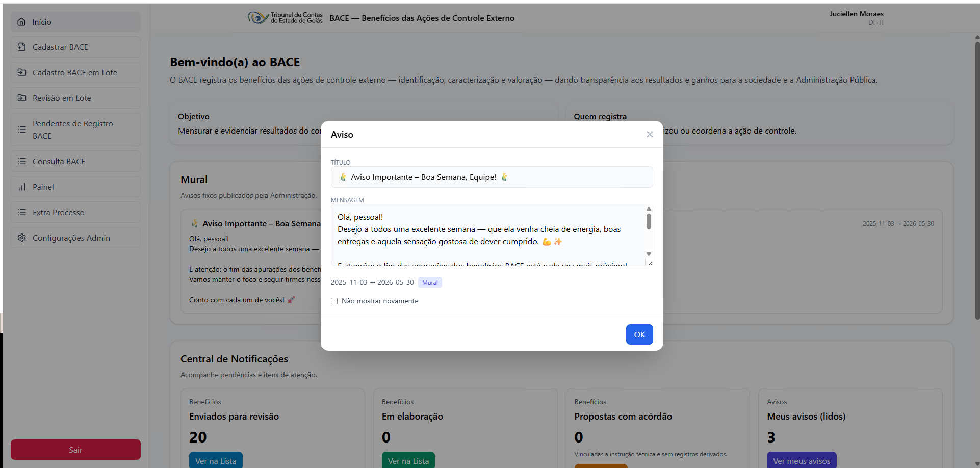Check the Não mostrar novamente checkbox
The width and height of the screenshot is (980, 468).
[334, 301]
